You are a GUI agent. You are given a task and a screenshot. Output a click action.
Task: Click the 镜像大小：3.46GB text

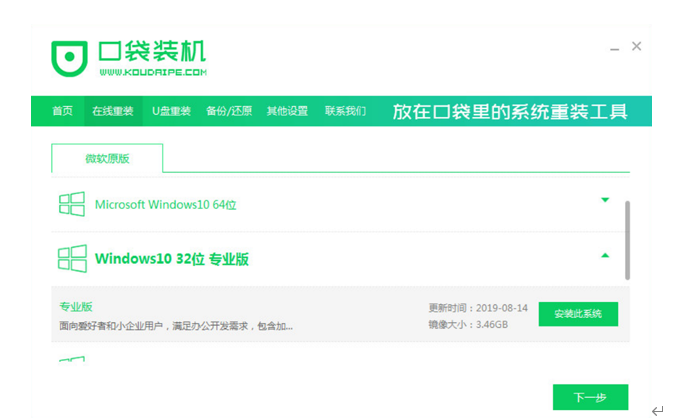pyautogui.click(x=468, y=324)
